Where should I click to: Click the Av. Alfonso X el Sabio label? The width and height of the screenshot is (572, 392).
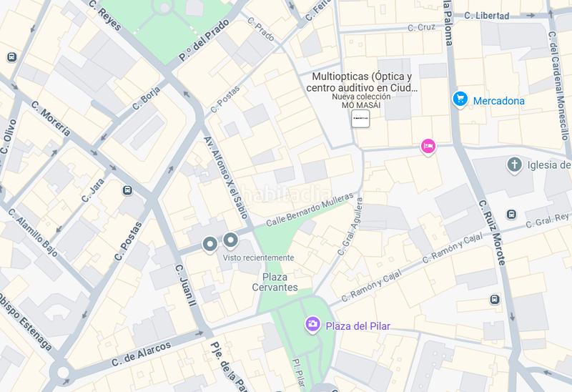tap(226, 177)
